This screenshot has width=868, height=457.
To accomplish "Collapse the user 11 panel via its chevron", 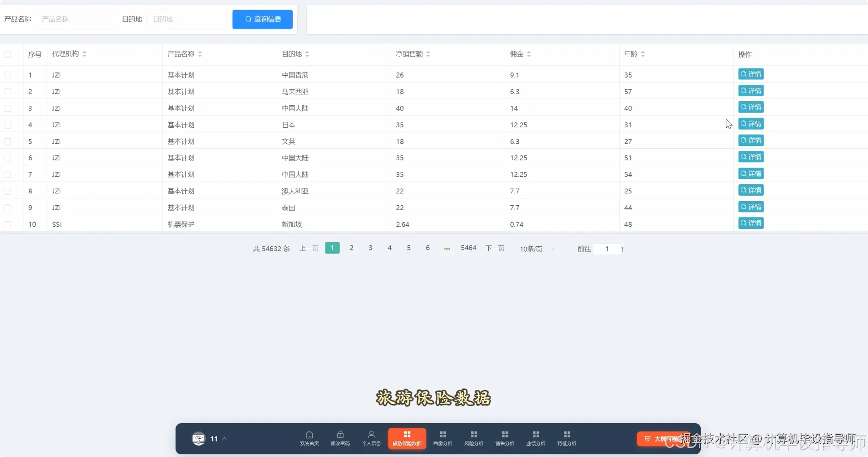I will coord(224,438).
